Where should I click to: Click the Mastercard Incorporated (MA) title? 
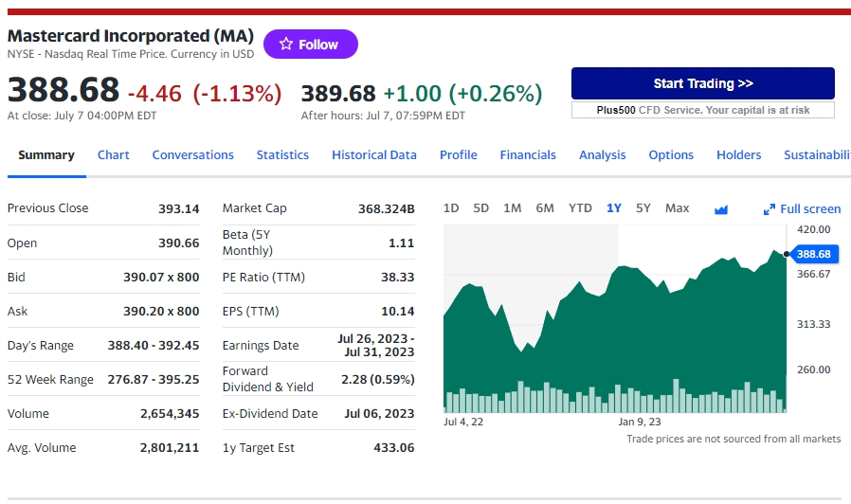131,36
